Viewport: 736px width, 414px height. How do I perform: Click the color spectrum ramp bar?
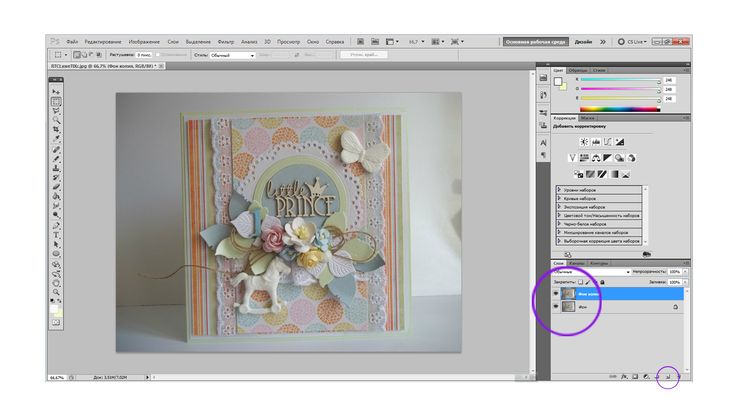click(x=617, y=108)
